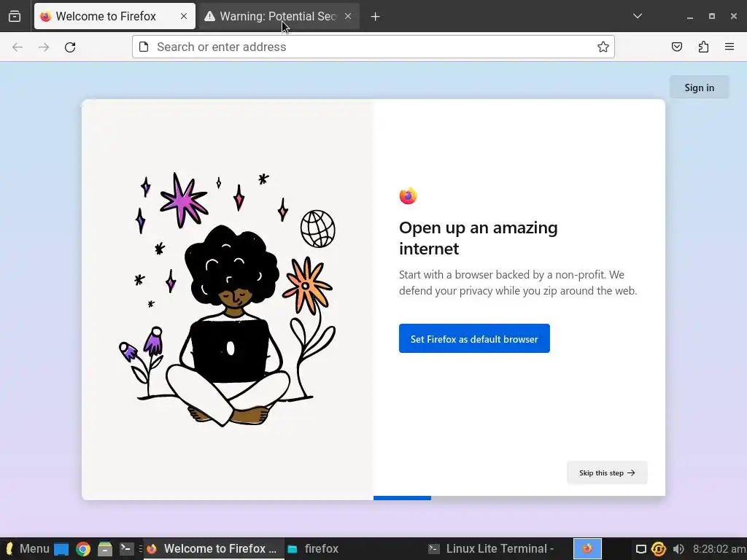
Task: Click the display icon in system tray
Action: [x=640, y=549]
